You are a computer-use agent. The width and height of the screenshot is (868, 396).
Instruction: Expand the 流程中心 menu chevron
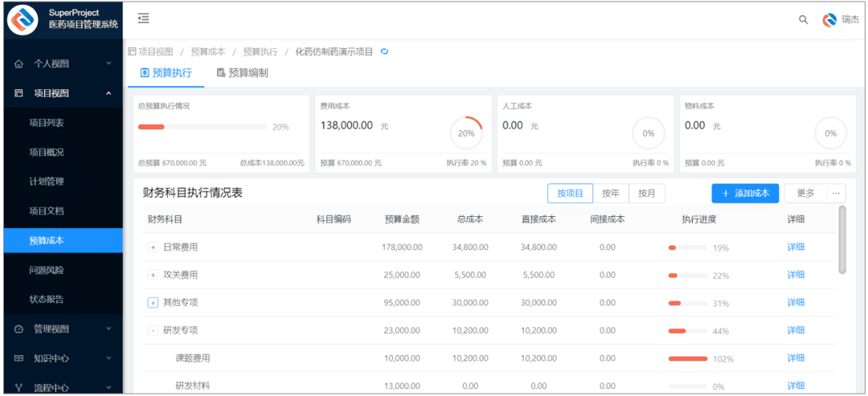click(x=108, y=388)
